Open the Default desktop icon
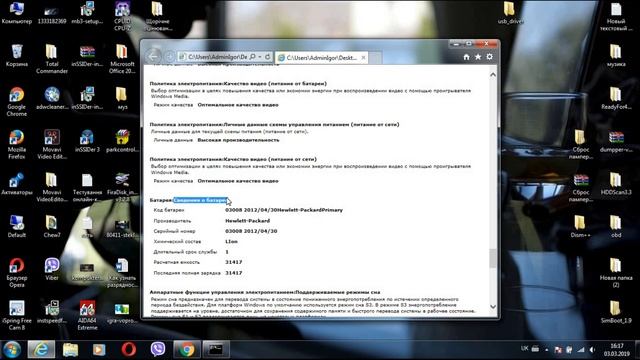 [x=17, y=227]
